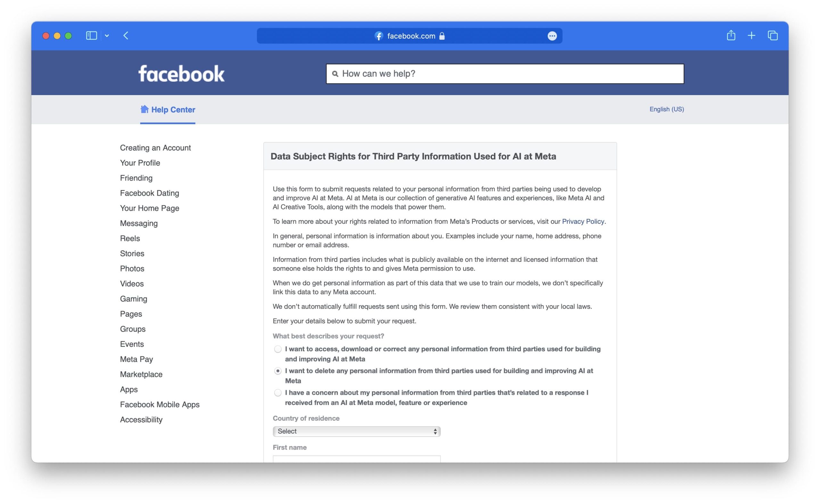The height and width of the screenshot is (504, 820).
Task: Open the Help Center tab
Action: pos(173,110)
